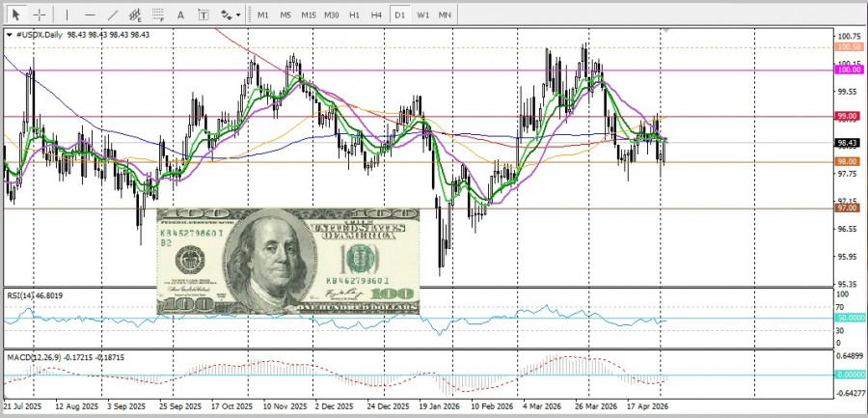Switch chart to H1 timeframe
The image size is (868, 418).
tap(354, 15)
